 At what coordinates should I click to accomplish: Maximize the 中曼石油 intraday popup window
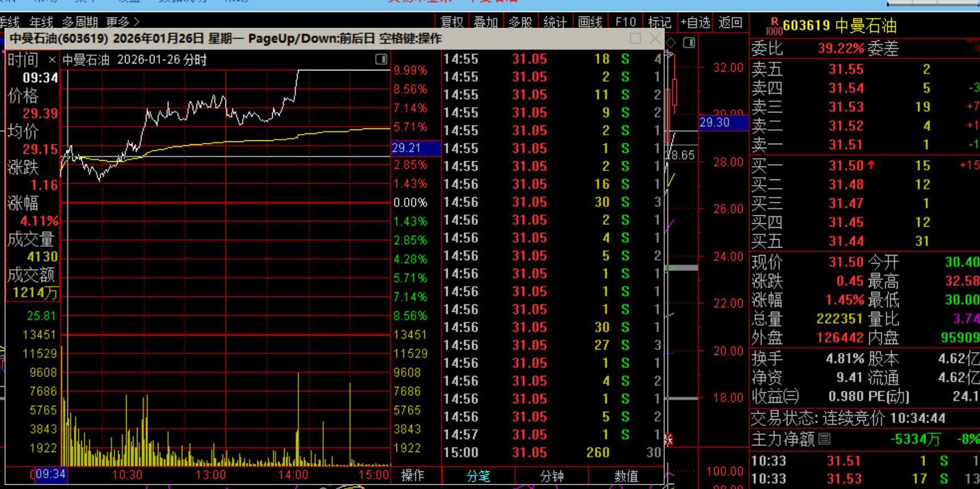[x=635, y=38]
